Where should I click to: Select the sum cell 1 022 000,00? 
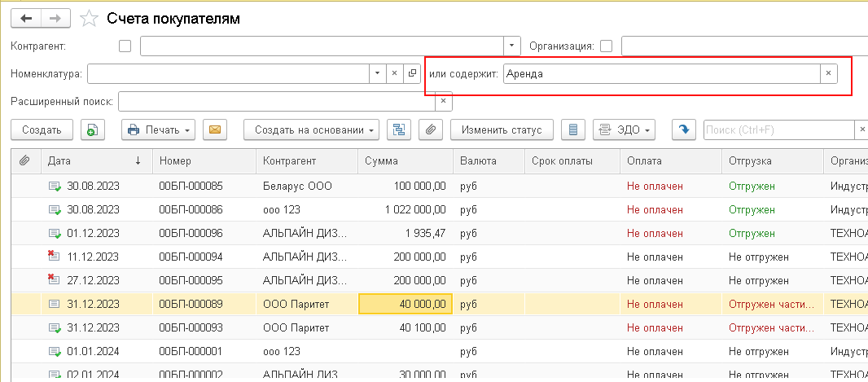coord(406,210)
